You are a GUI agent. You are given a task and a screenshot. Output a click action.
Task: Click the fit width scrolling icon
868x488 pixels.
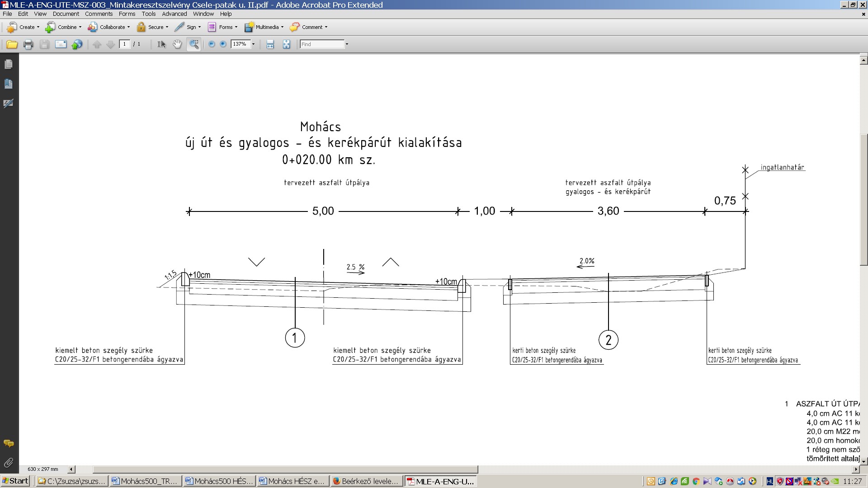click(270, 44)
